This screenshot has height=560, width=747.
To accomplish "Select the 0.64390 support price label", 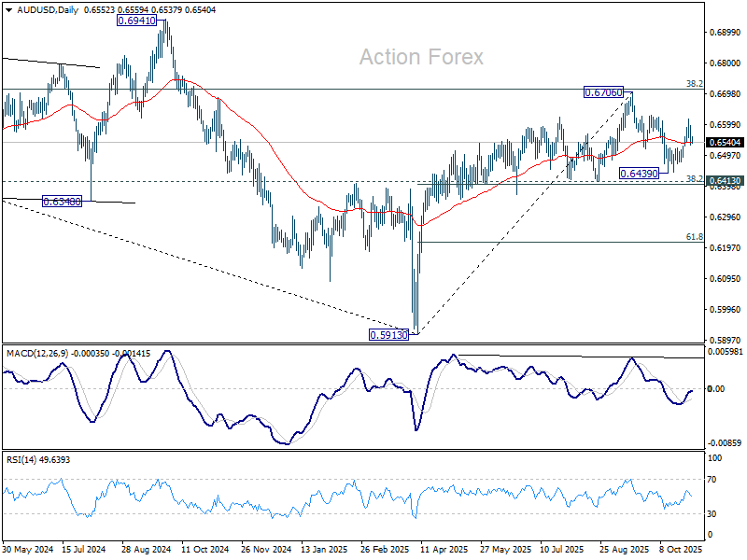I will pos(640,174).
